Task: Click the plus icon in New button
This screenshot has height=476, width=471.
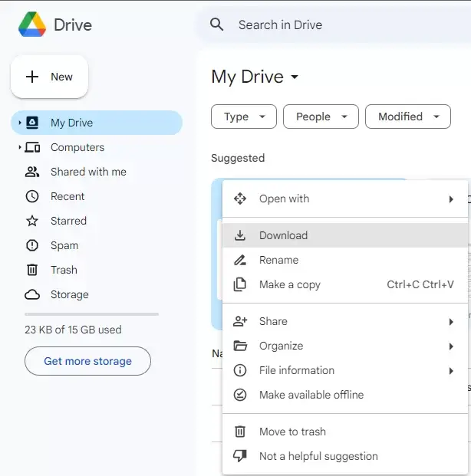Action: [x=32, y=77]
